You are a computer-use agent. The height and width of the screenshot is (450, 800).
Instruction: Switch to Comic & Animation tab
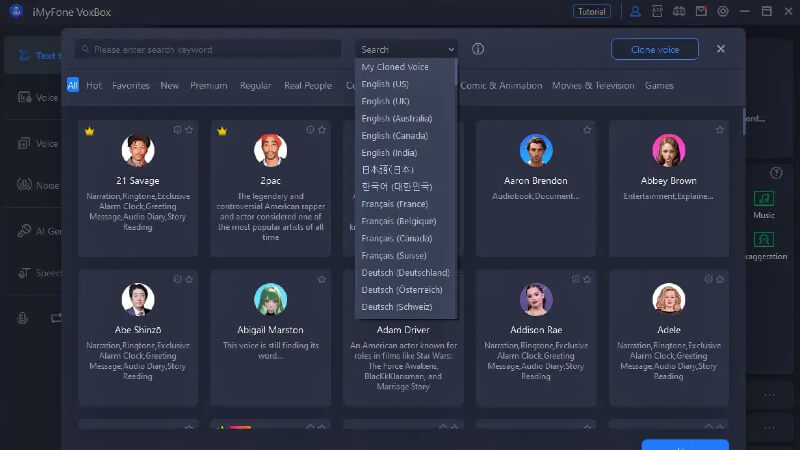pos(501,86)
